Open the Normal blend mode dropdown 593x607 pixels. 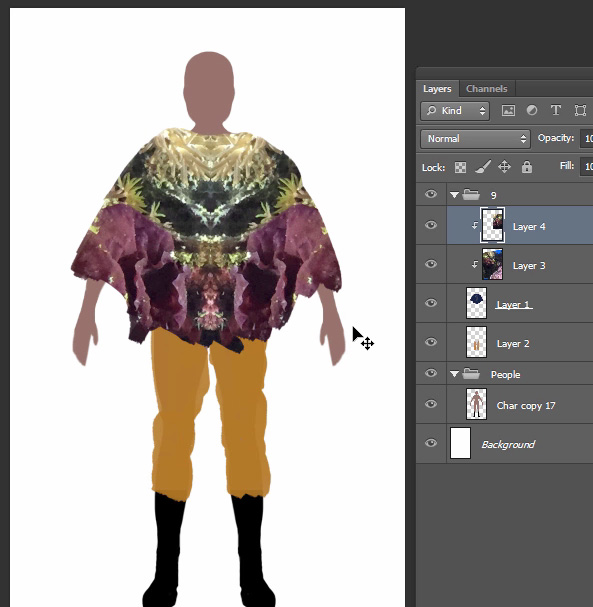(475, 139)
